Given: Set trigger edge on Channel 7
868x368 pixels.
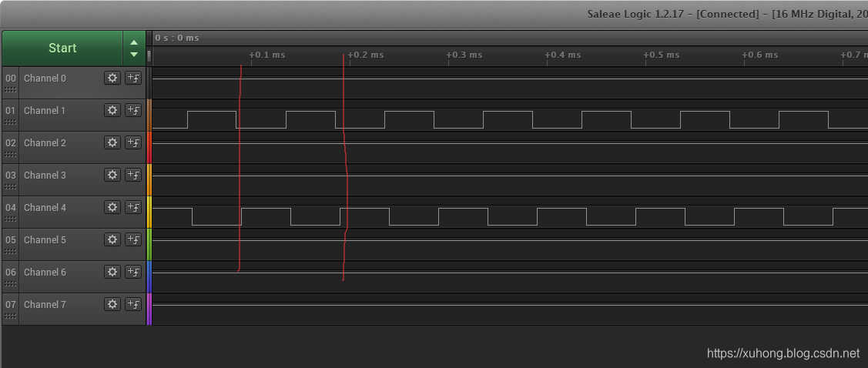Looking at the screenshot, I should click(132, 304).
